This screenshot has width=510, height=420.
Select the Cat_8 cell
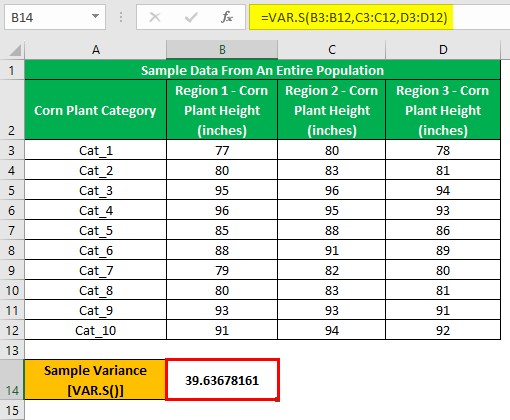point(95,290)
